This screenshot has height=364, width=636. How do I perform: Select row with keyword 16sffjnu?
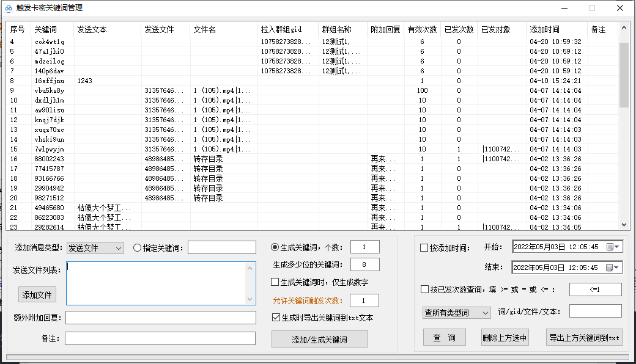click(312, 81)
